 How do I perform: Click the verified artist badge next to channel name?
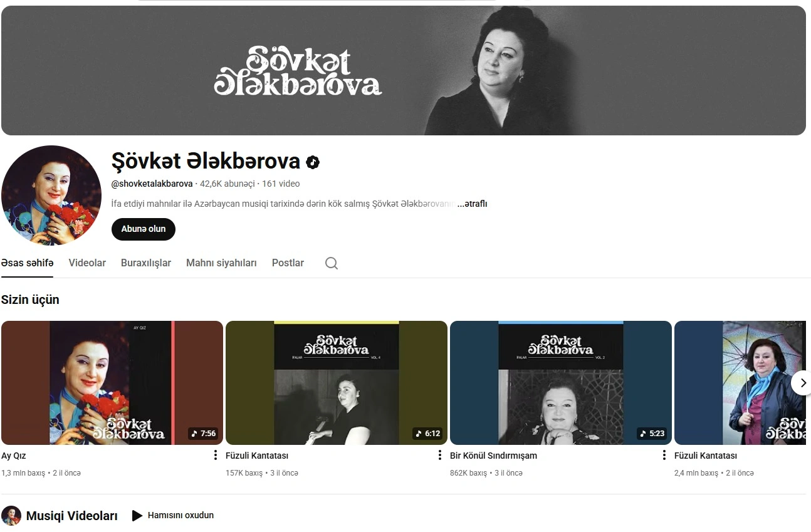pyautogui.click(x=313, y=162)
